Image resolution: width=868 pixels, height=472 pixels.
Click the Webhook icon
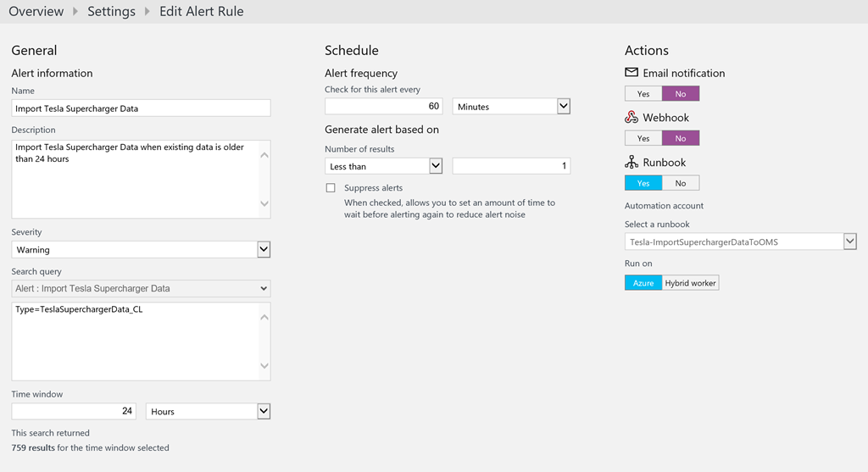click(x=632, y=118)
